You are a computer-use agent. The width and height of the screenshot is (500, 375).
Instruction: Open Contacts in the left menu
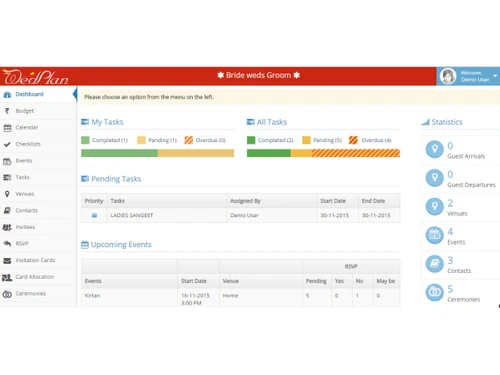[38, 211]
